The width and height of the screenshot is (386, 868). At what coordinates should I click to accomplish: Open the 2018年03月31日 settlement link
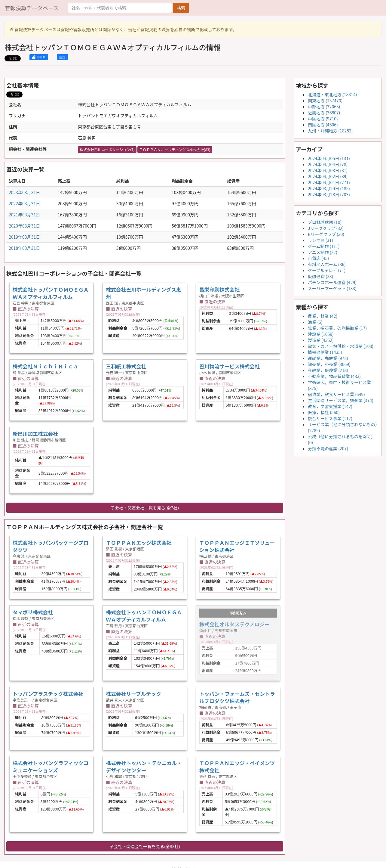tap(24, 248)
